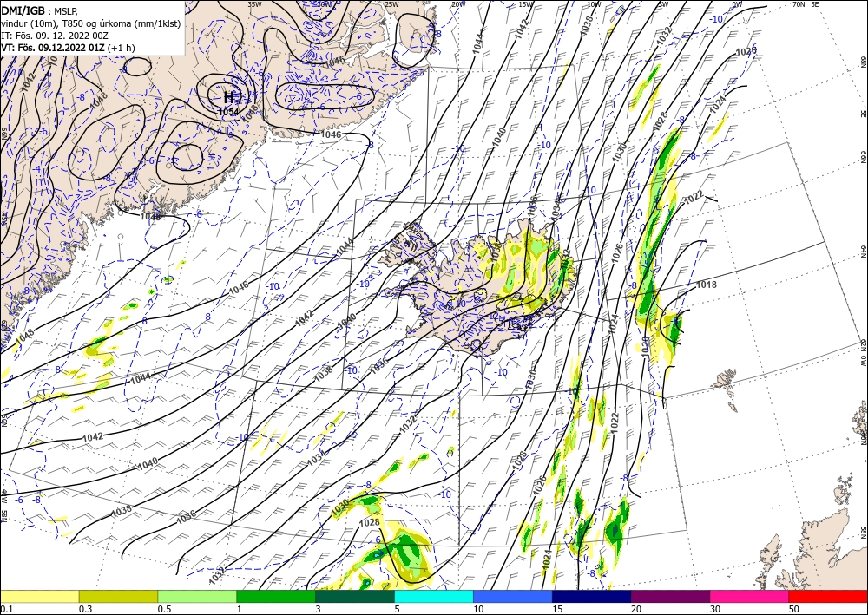Image resolution: width=868 pixels, height=615 pixels.
Task: Click the 'VT: Fös. 09.12.2022 01Z (+1 h)' line
Action: (68, 48)
